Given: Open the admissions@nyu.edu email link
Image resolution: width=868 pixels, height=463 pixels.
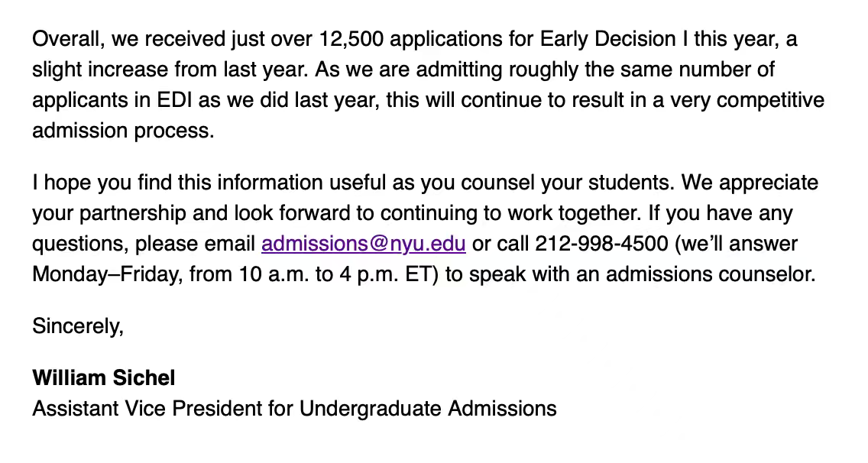Looking at the screenshot, I should (363, 244).
